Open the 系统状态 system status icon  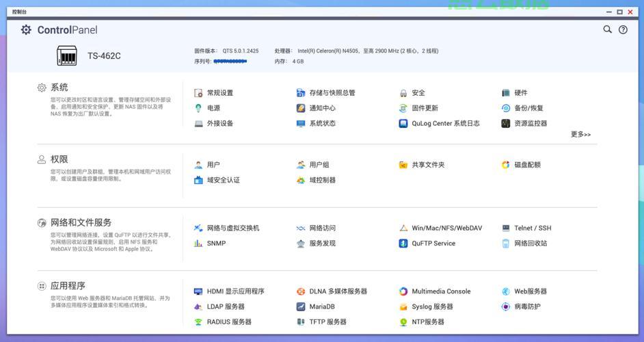coord(301,123)
